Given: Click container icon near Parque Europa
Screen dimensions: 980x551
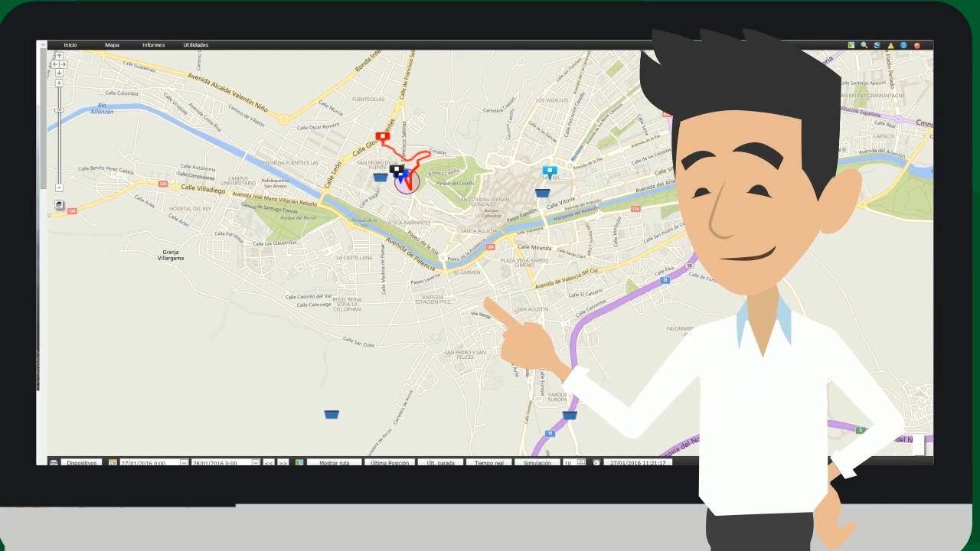Looking at the screenshot, I should click(570, 416).
